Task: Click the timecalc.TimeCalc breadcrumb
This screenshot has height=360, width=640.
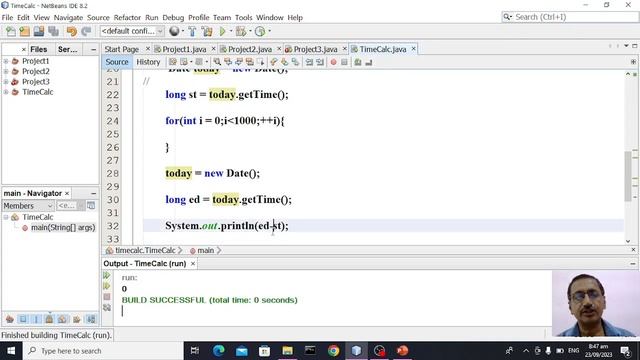Action: coord(145,250)
